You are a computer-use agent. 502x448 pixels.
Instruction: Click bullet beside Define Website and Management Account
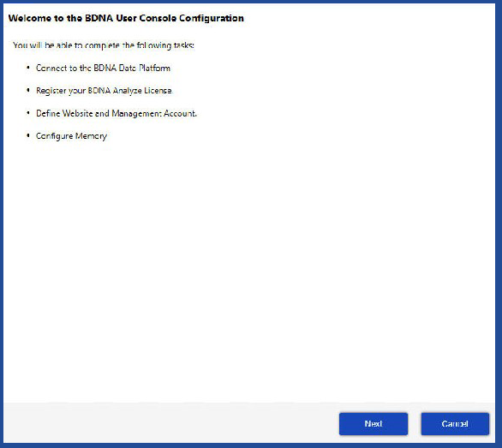[28, 113]
